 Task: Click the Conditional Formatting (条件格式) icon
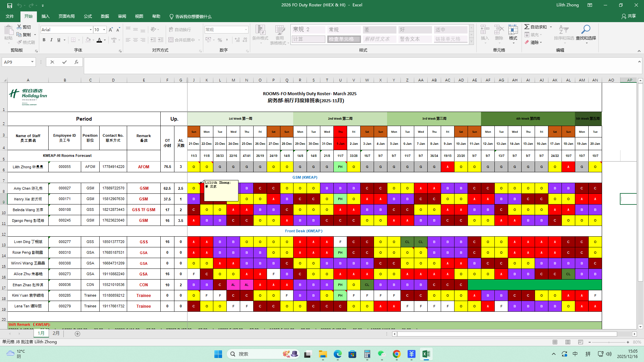(x=260, y=30)
